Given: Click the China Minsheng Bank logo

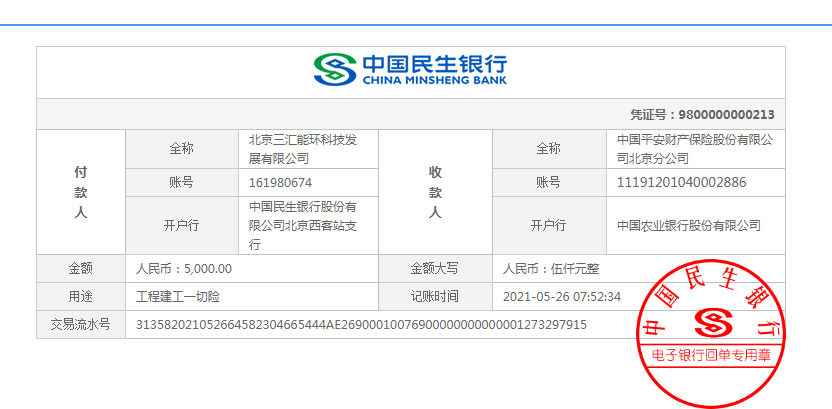Looking at the screenshot, I should 410,69.
